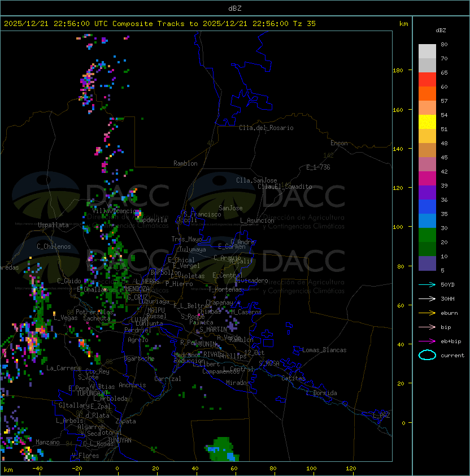Click the Encon label
Viewport: 470px width, 476px height.
click(x=339, y=143)
